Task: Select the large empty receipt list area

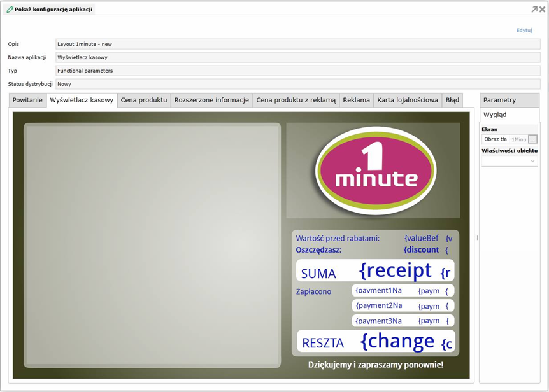Action: click(152, 245)
